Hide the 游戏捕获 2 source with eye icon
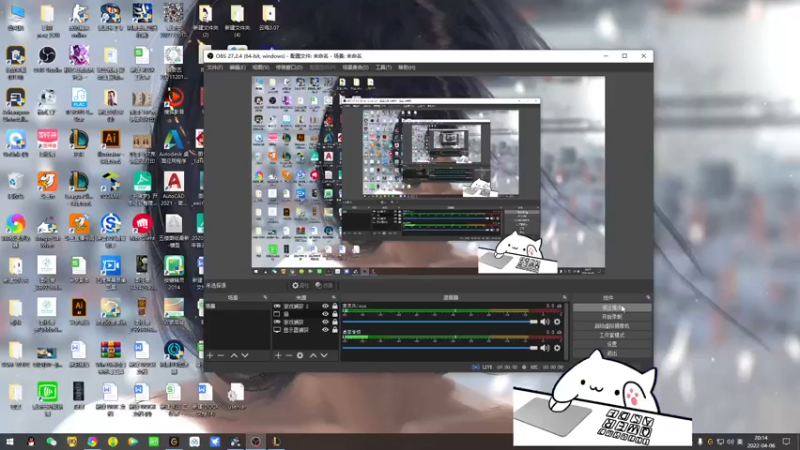 326,306
